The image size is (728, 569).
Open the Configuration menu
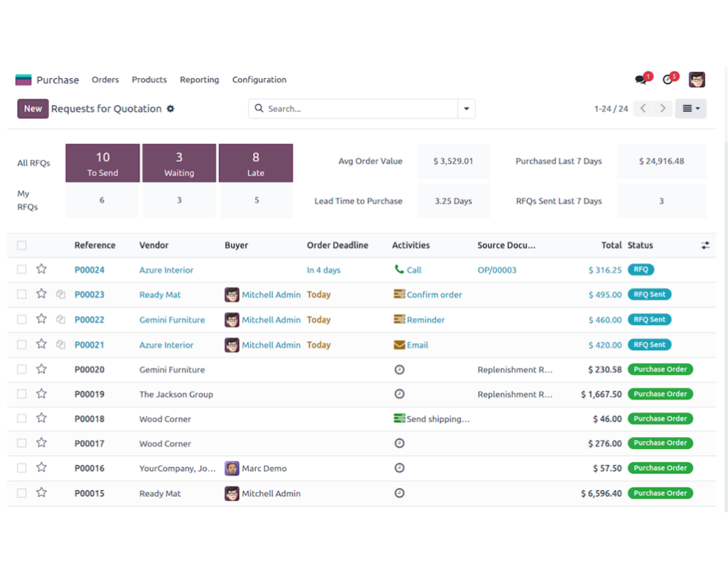click(x=259, y=80)
